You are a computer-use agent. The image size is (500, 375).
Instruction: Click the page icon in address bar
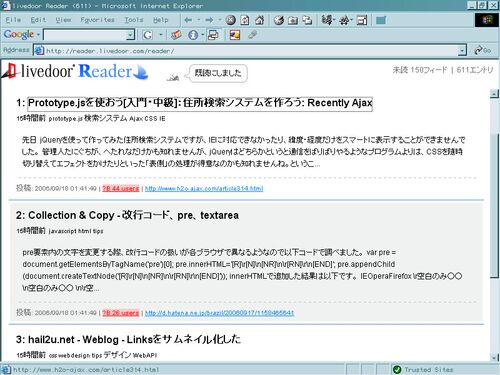tap(39, 50)
